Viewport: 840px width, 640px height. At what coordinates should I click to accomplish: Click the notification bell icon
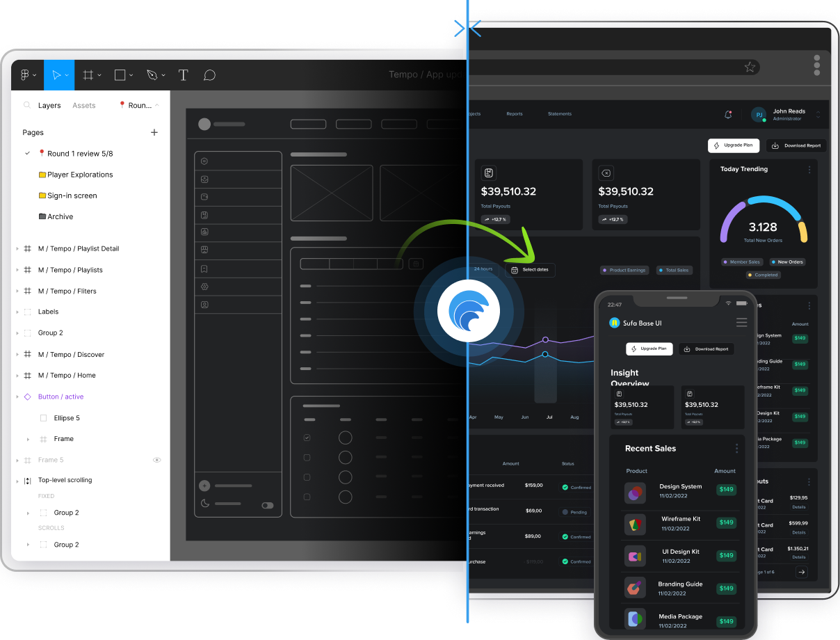(728, 115)
